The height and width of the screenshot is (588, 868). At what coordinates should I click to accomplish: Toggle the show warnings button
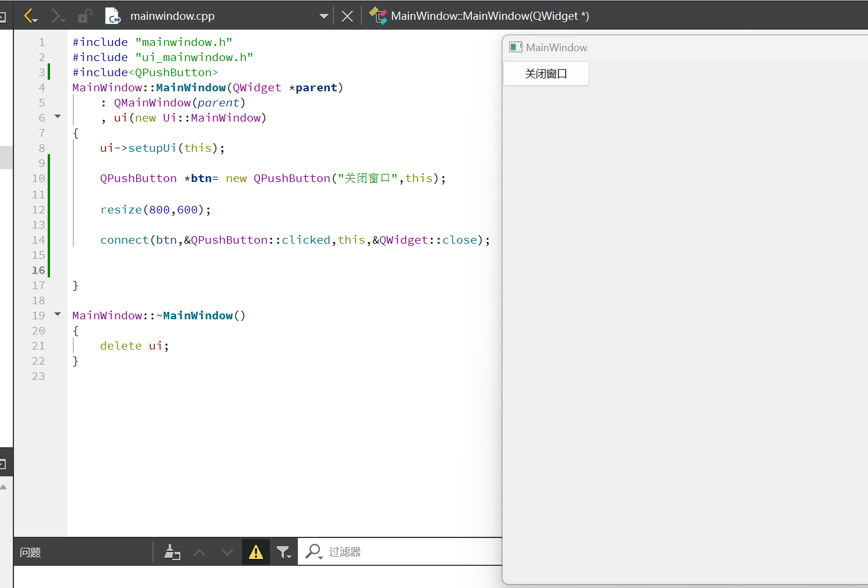coord(256,551)
